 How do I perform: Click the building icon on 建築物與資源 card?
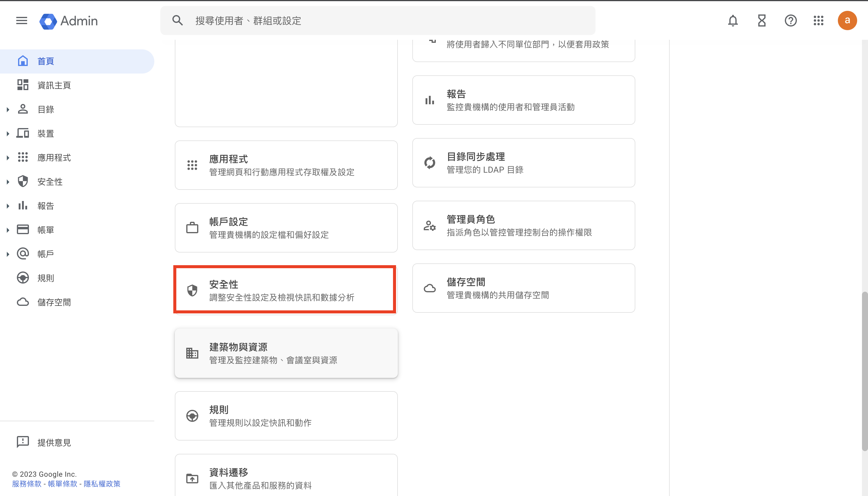point(192,353)
